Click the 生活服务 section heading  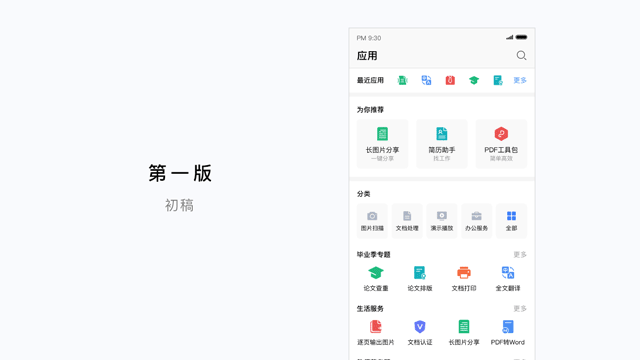click(x=370, y=309)
